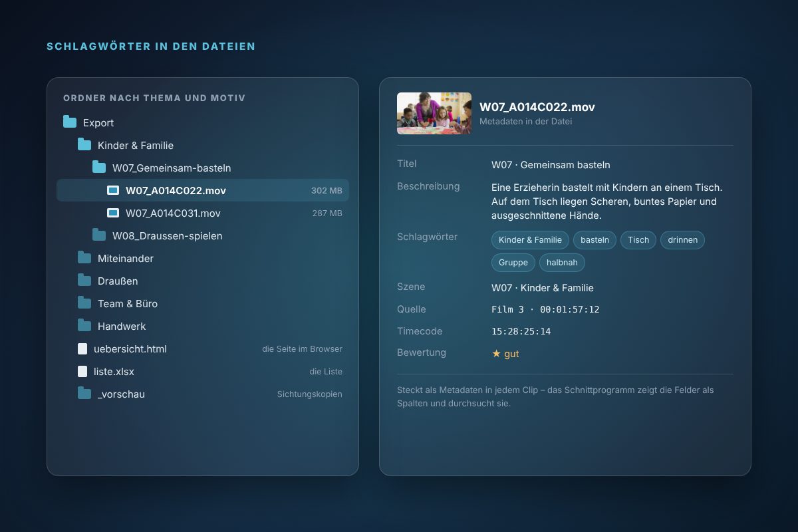Click the clip preview thumbnail

coord(434,113)
